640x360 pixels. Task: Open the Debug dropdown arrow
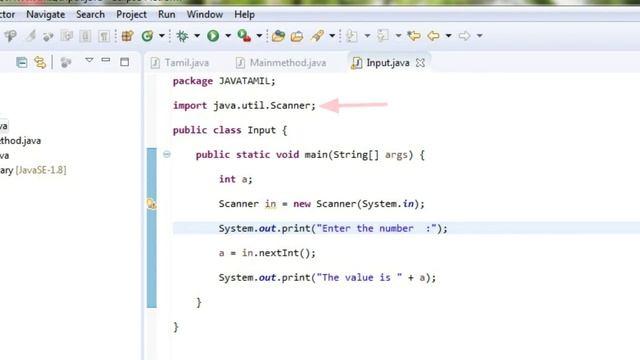197,36
